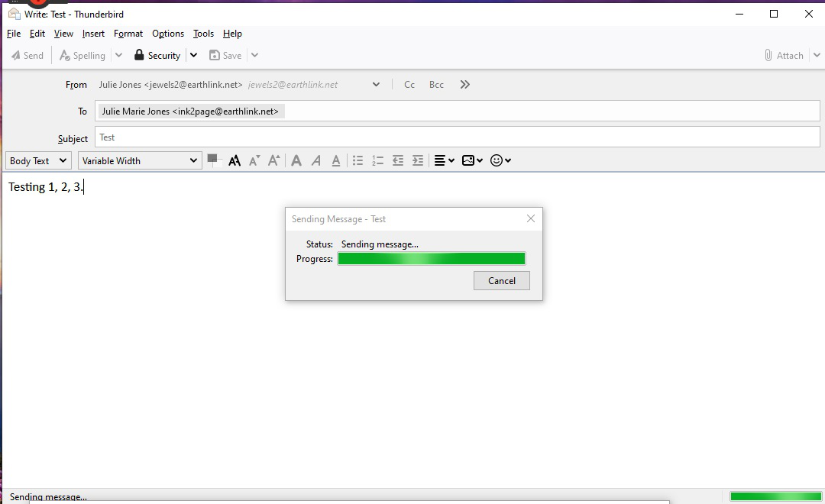Indent the text
Image resolution: width=825 pixels, height=504 pixels.
(x=417, y=160)
